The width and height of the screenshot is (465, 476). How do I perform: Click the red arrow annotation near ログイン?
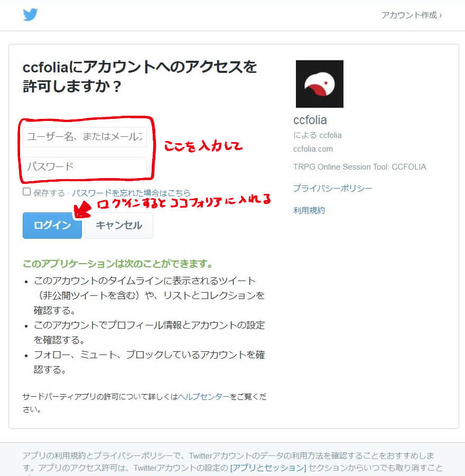click(82, 210)
